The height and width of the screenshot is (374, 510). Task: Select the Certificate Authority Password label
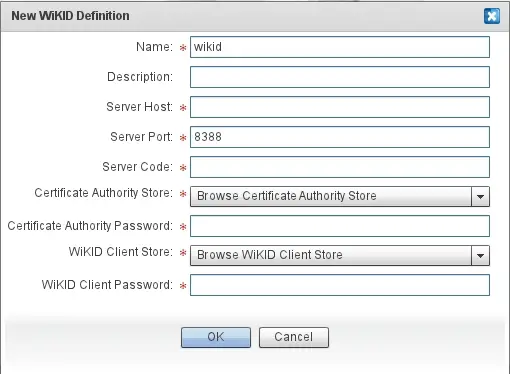90,226
